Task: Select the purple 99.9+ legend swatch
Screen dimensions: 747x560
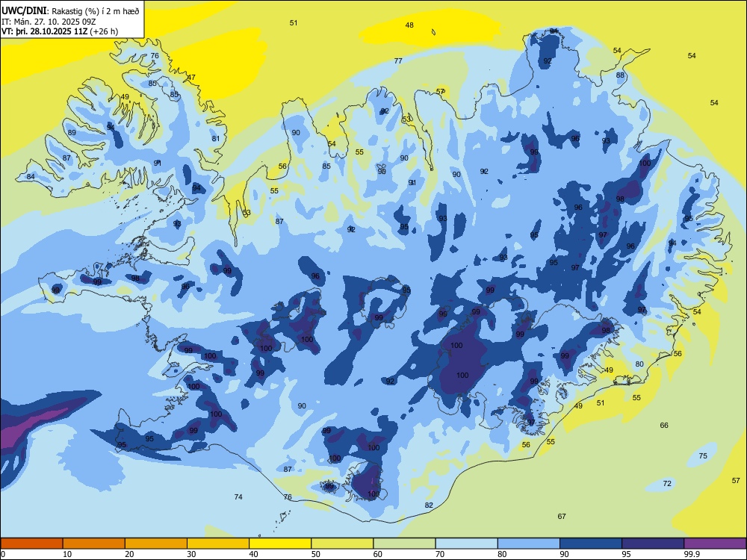Action: (715, 544)
